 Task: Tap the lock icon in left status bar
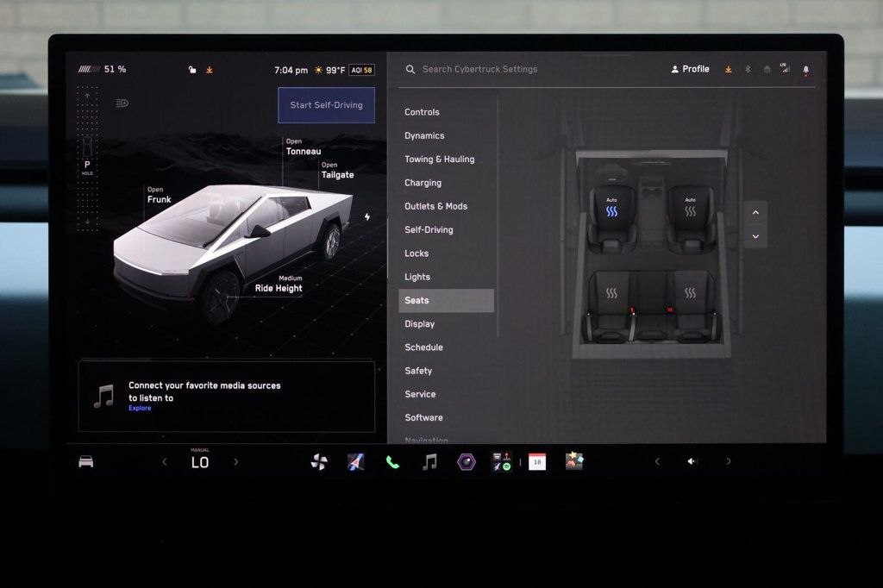pos(192,70)
